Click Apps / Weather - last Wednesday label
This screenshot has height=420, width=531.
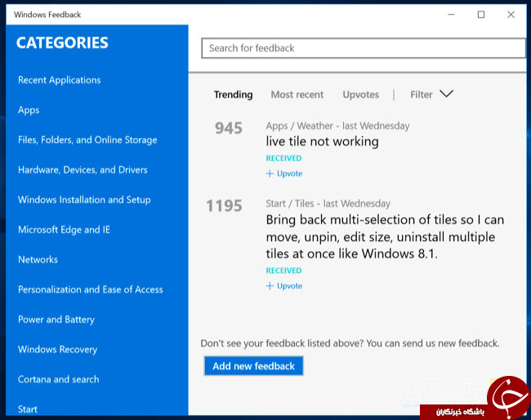(337, 126)
